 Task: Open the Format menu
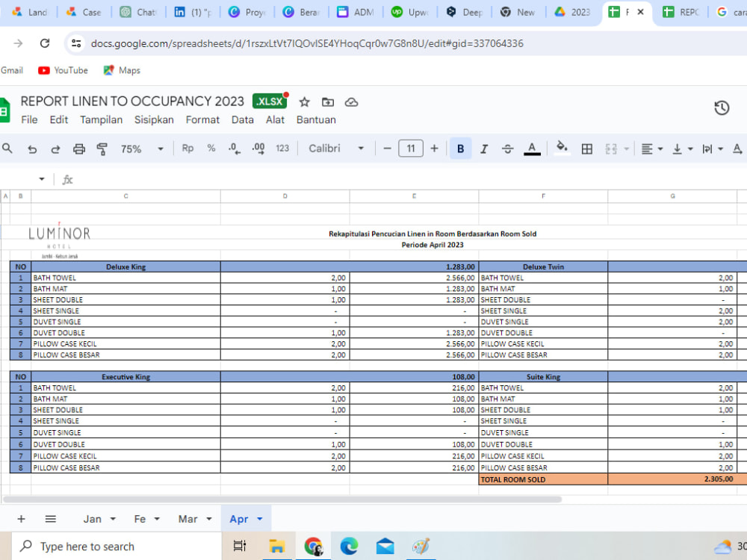coord(202,119)
